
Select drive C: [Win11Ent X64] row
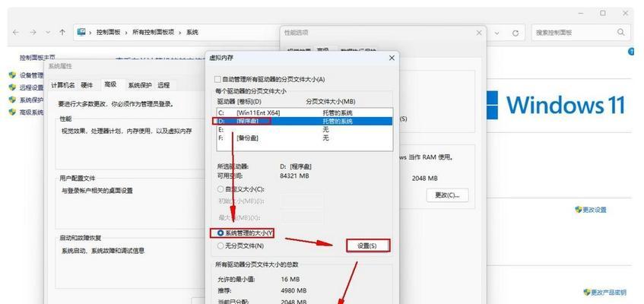304,112
